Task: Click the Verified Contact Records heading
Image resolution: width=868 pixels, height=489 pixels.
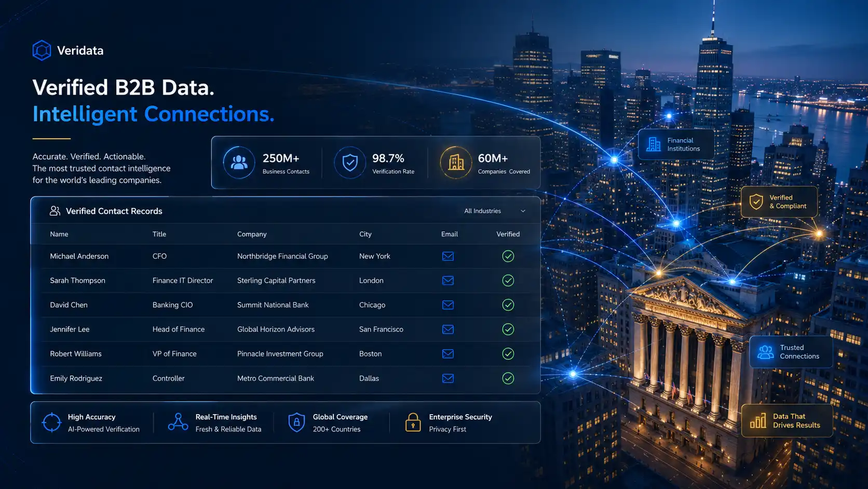Action: click(x=114, y=211)
